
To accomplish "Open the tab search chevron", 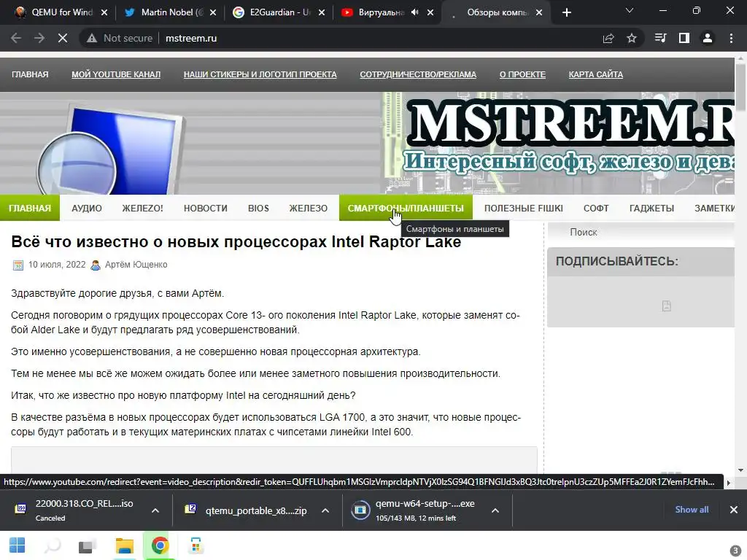I will click(630, 10).
